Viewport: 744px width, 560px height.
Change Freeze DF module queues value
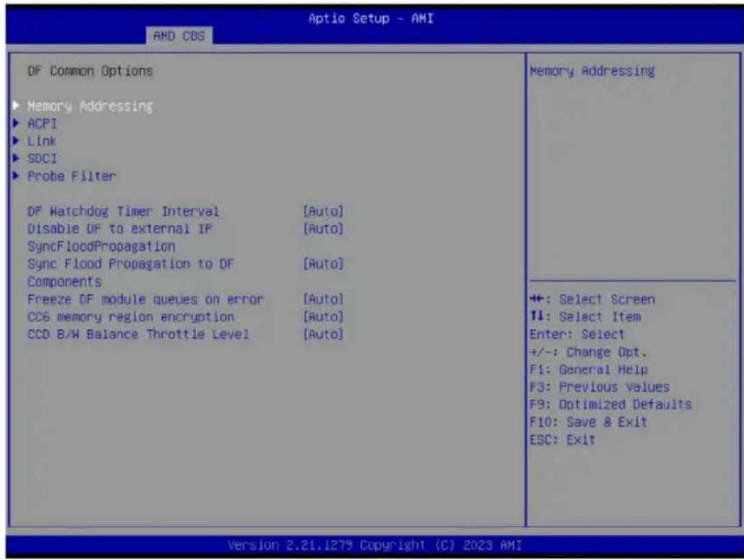tap(323, 299)
